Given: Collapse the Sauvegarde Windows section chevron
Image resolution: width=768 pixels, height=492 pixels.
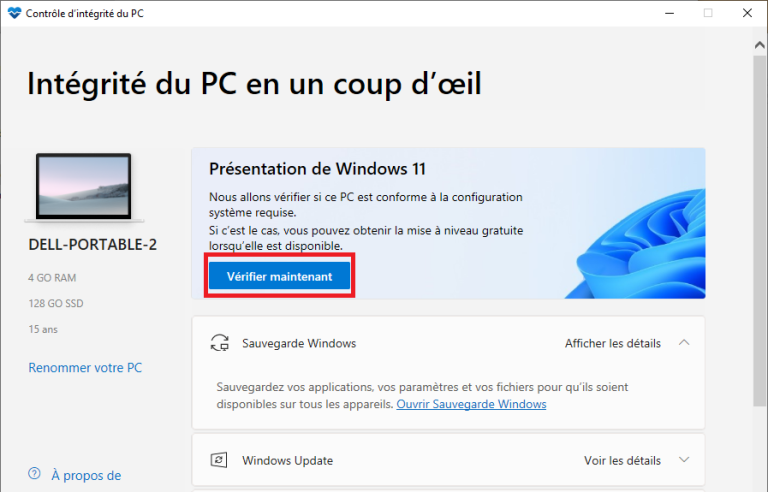Looking at the screenshot, I should coord(684,343).
